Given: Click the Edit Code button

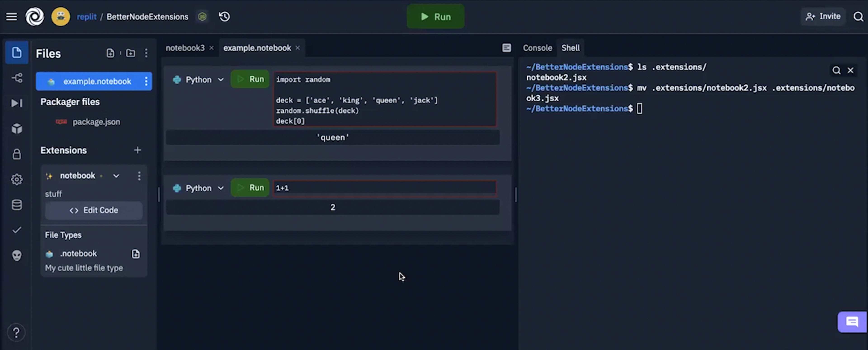Looking at the screenshot, I should point(94,210).
